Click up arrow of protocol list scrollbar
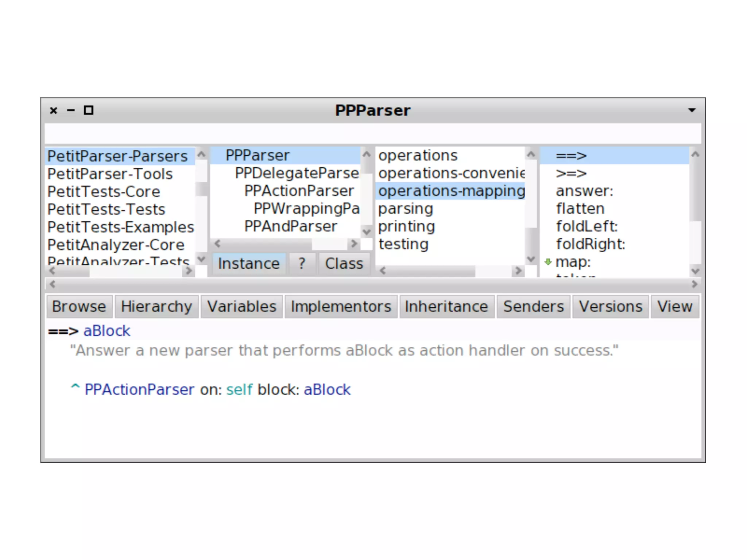Image resolution: width=747 pixels, height=560 pixels. (x=531, y=155)
